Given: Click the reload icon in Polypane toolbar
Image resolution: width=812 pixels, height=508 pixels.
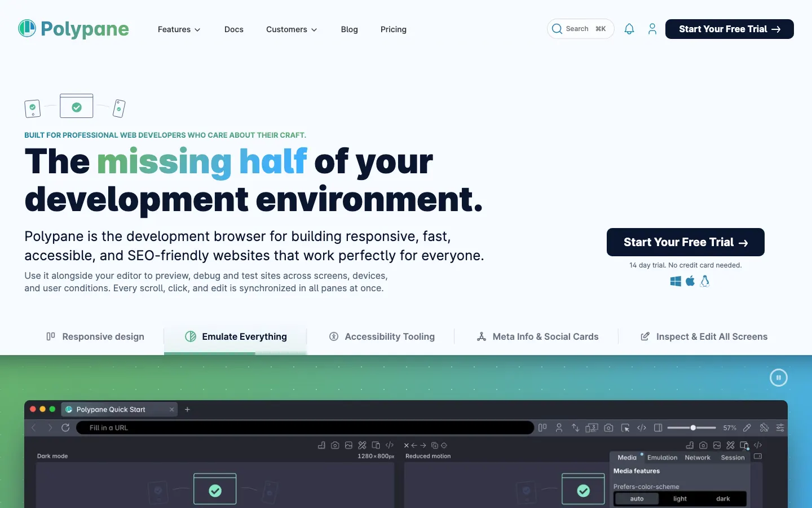Looking at the screenshot, I should pos(65,428).
